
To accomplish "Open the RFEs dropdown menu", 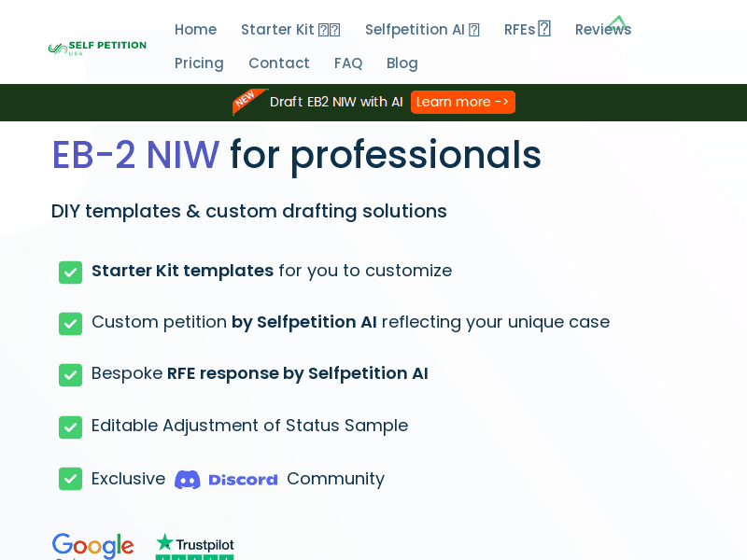I will pyautogui.click(x=527, y=30).
